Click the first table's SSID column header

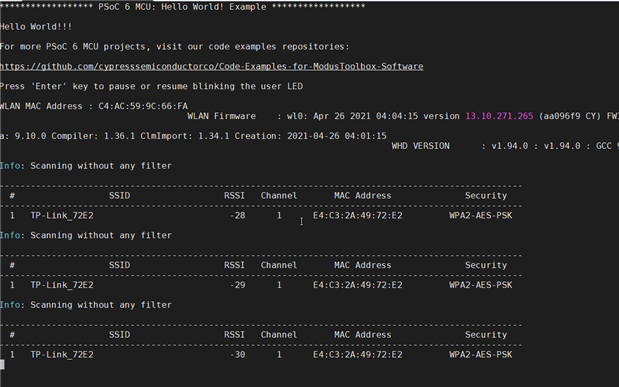click(119, 196)
